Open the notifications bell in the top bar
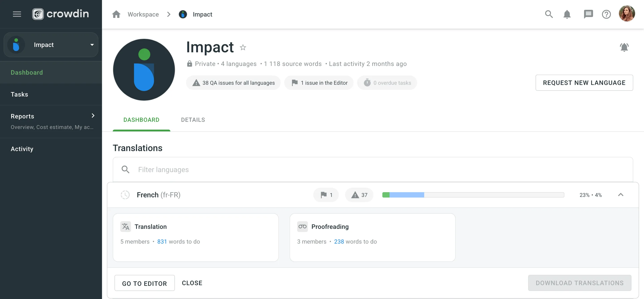This screenshot has height=299, width=644. coord(567,14)
